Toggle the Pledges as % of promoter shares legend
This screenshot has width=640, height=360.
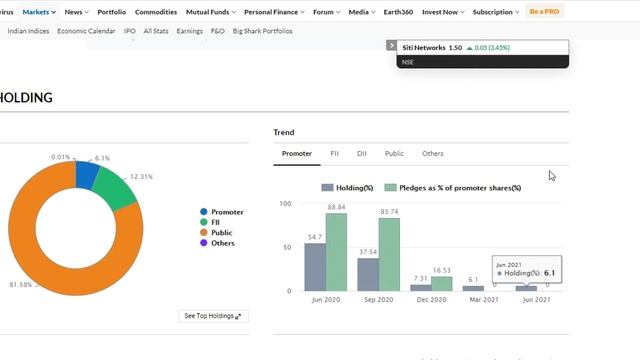453,188
